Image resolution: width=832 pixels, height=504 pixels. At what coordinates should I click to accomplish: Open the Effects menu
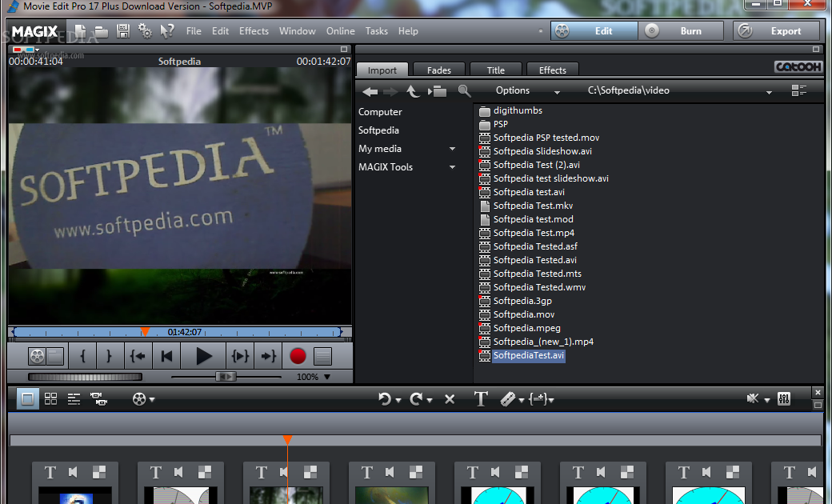(x=254, y=31)
